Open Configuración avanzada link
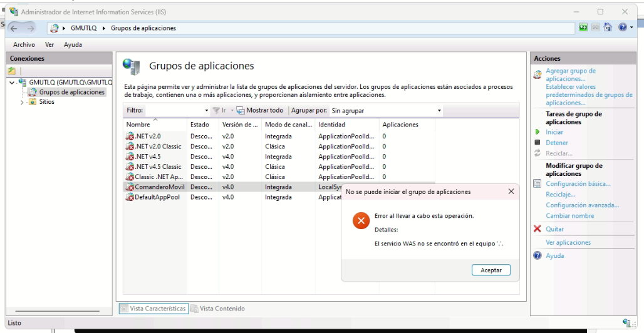Image resolution: width=644 pixels, height=333 pixels. pyautogui.click(x=582, y=205)
